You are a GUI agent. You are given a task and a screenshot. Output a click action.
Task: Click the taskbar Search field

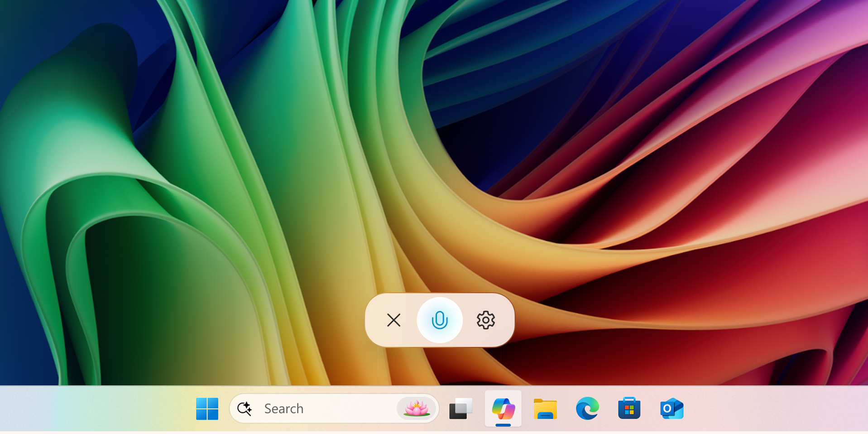334,409
